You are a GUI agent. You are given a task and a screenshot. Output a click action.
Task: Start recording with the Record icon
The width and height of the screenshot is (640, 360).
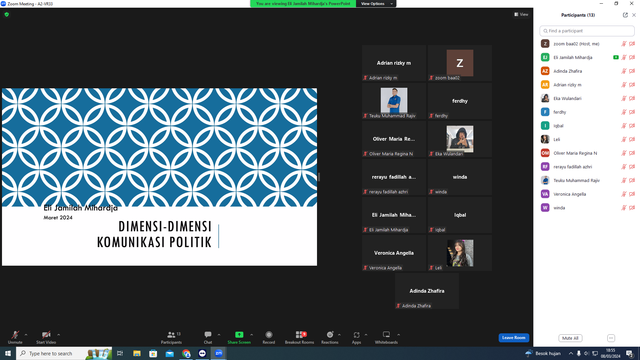tap(269, 335)
